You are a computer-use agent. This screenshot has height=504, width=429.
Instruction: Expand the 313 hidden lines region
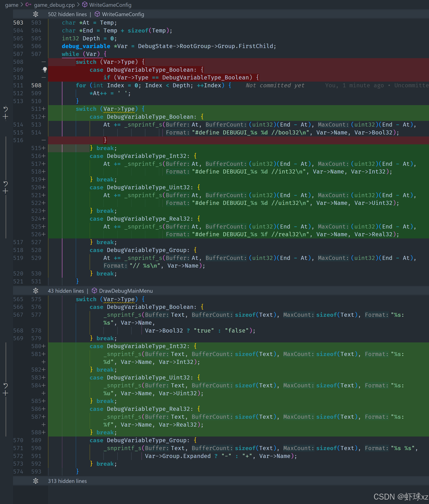[36, 481]
